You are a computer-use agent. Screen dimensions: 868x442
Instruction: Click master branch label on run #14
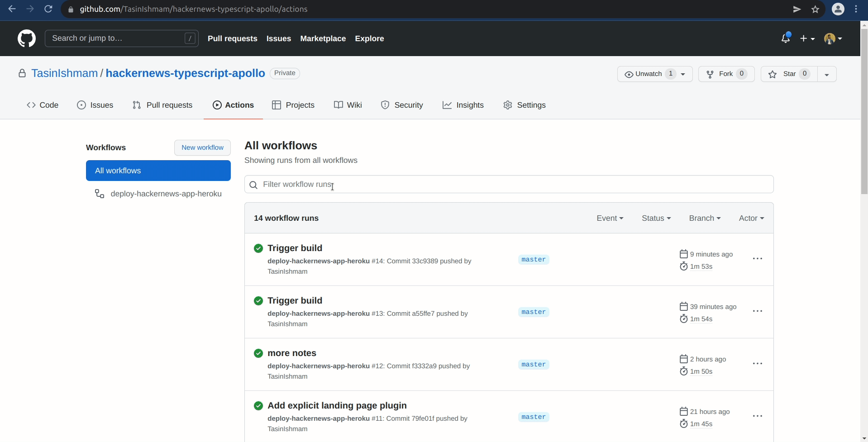pos(534,260)
